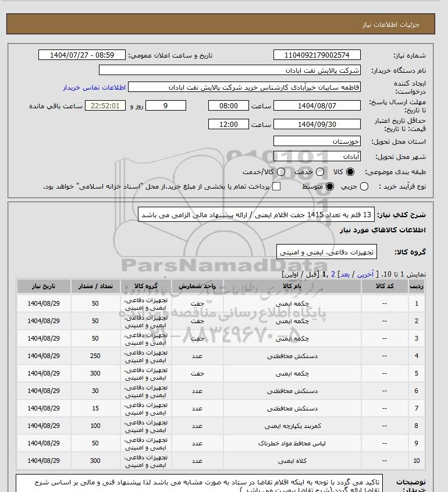448x492 pixels.
Task: Select the کالا radio button
Action: pos(350,172)
